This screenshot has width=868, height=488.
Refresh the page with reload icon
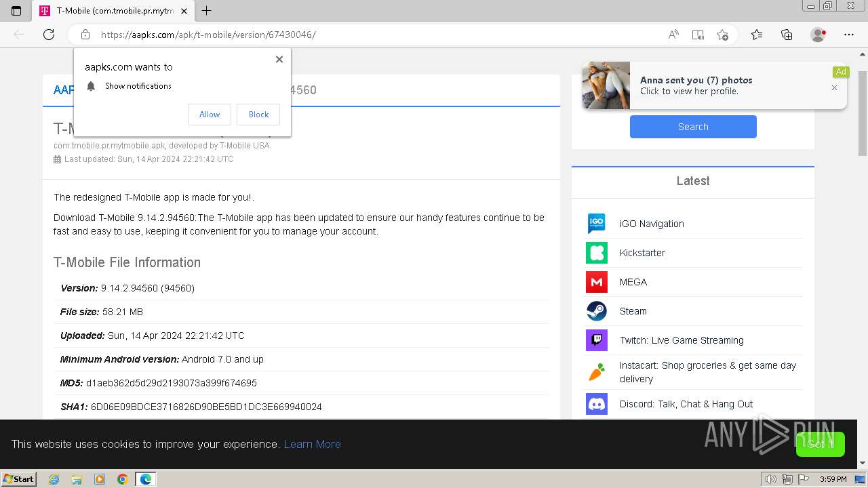point(49,35)
